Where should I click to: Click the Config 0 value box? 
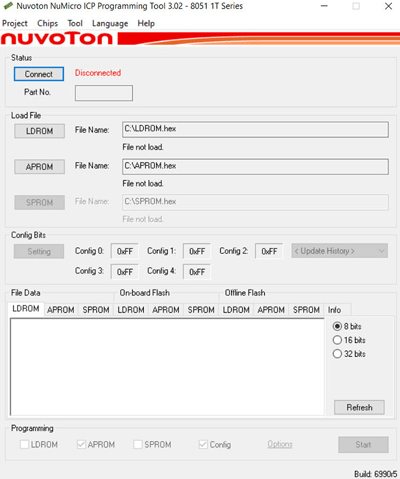tap(124, 251)
